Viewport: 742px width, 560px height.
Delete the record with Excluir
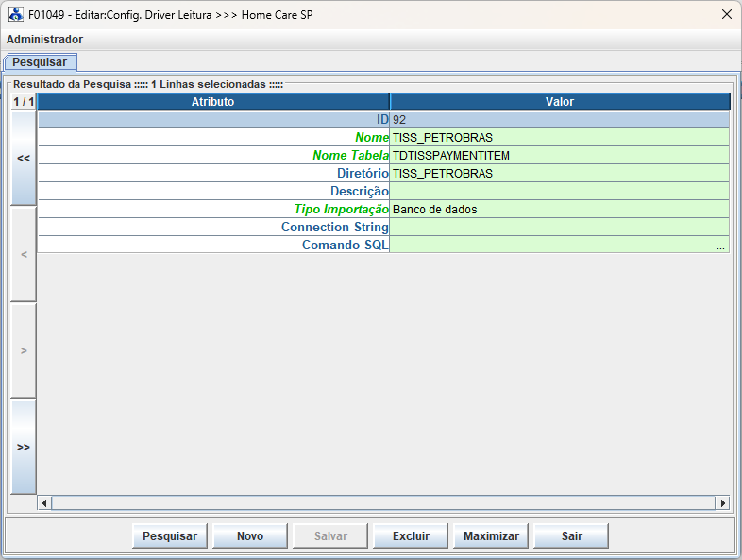tap(411, 535)
